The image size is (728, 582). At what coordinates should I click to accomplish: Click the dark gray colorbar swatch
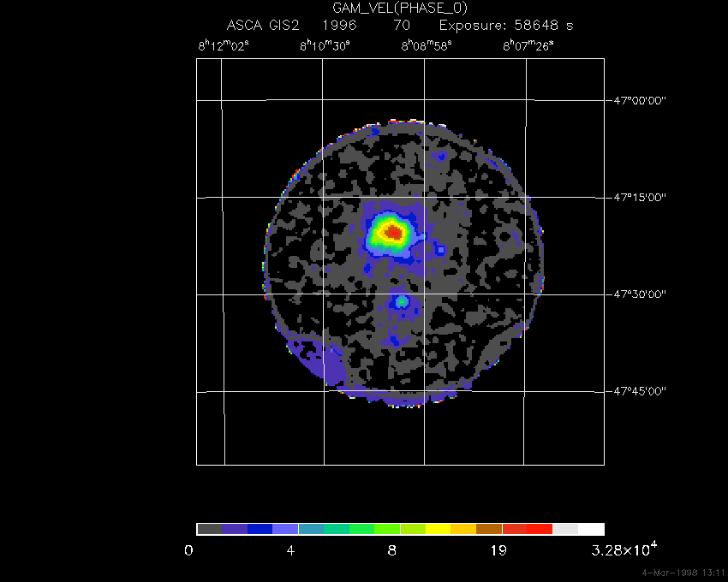pyautogui.click(x=209, y=529)
